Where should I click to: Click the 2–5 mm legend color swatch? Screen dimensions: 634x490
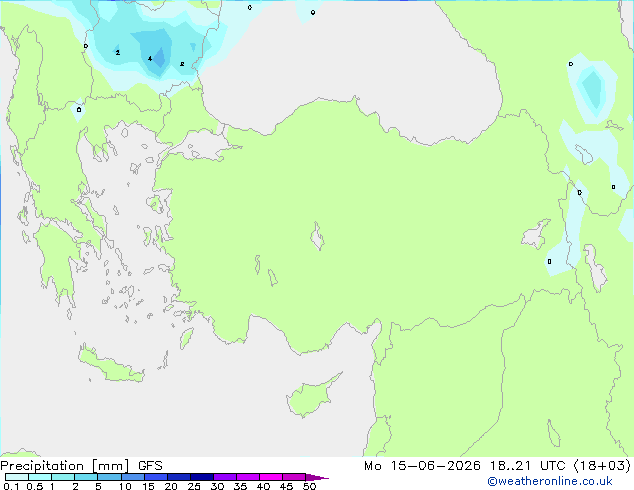(86, 477)
